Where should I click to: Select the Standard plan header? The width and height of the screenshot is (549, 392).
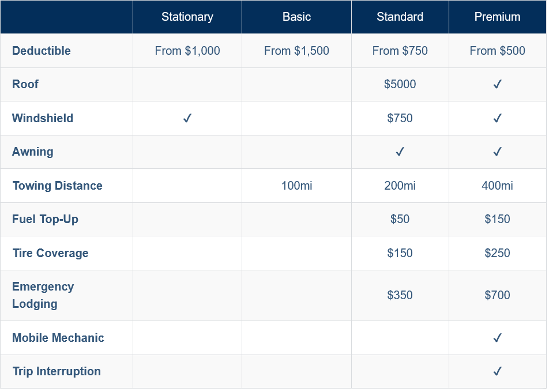pos(400,17)
